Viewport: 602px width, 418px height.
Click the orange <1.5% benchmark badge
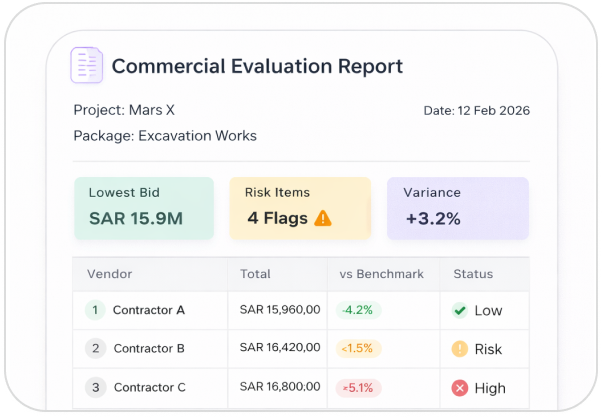tap(357, 349)
